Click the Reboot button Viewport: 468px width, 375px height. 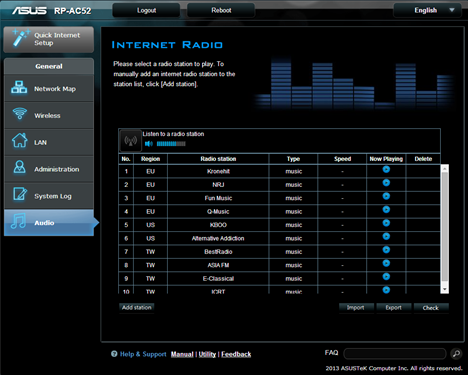(221, 10)
